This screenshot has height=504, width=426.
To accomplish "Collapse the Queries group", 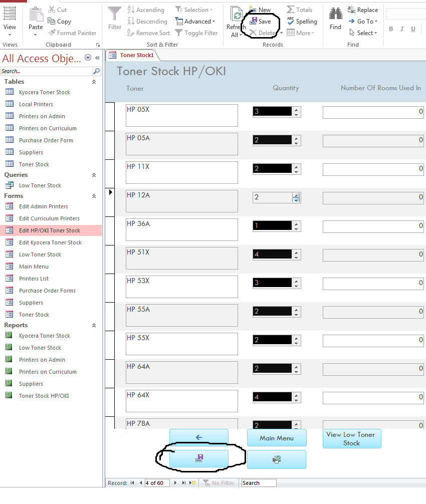I will (94, 175).
